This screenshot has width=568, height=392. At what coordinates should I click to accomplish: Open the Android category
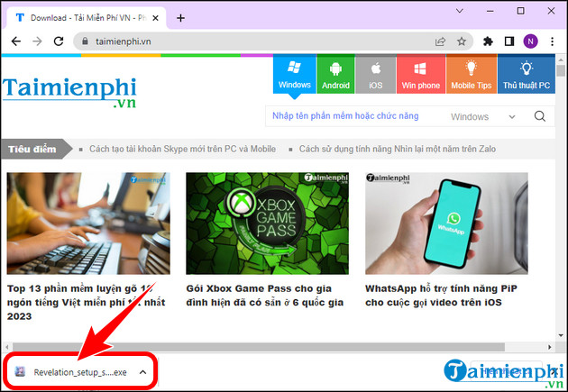[x=335, y=74]
